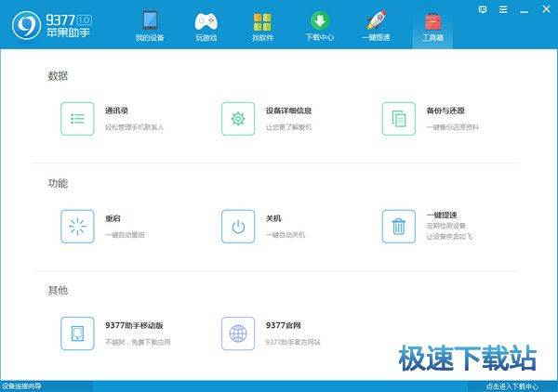This screenshot has width=558, height=392.
Task: Launch 备份与还原 backup tool
Action: coord(399,119)
